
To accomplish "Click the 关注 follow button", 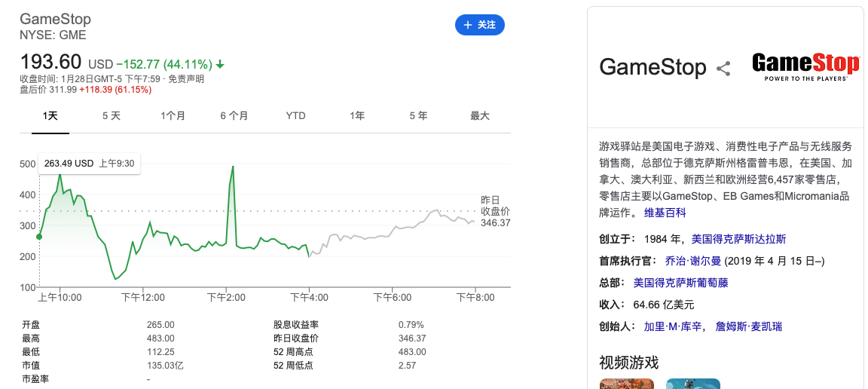I will click(479, 25).
